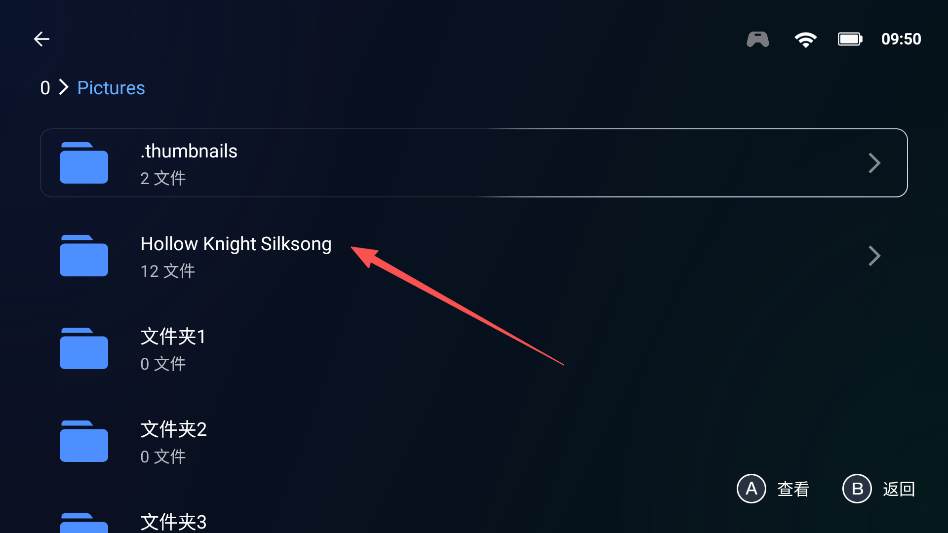Click the 09:50 clock display
Screen dimensions: 948x533
(x=901, y=39)
